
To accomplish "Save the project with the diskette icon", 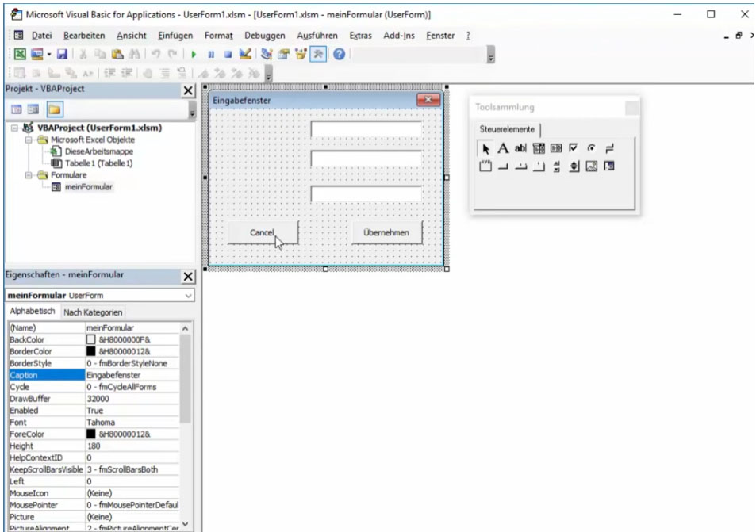I will (62, 54).
